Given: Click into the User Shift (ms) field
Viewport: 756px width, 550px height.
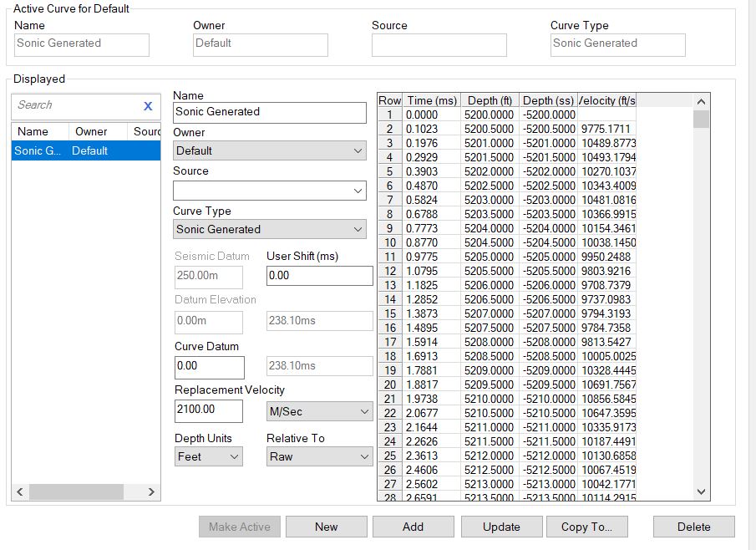Looking at the screenshot, I should click(x=319, y=276).
